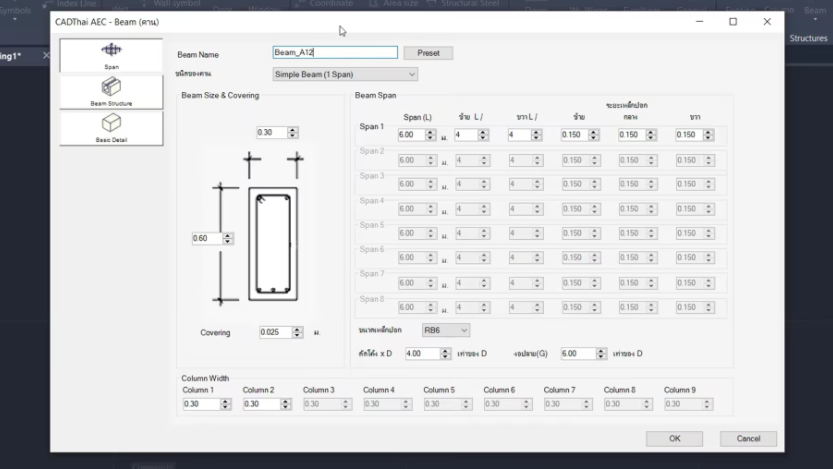Screen dimensions: 833x469
Task: Click the OK button
Action: pos(674,438)
